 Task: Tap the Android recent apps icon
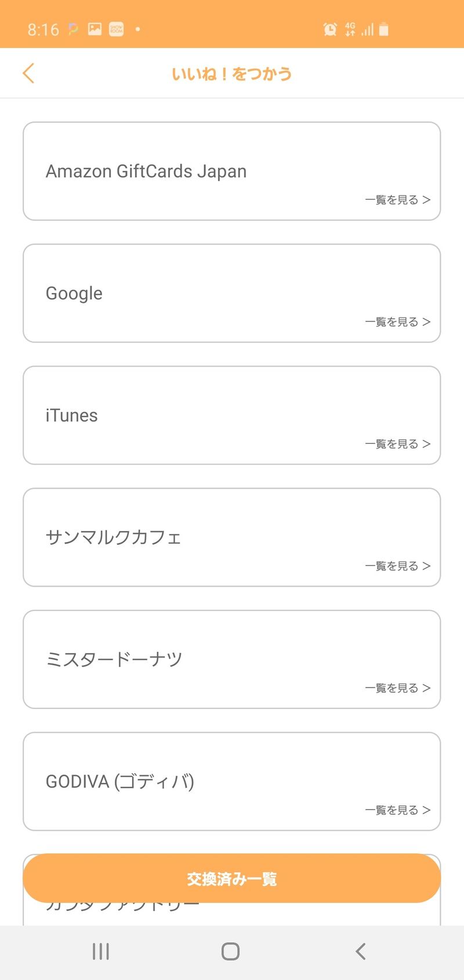(101, 952)
